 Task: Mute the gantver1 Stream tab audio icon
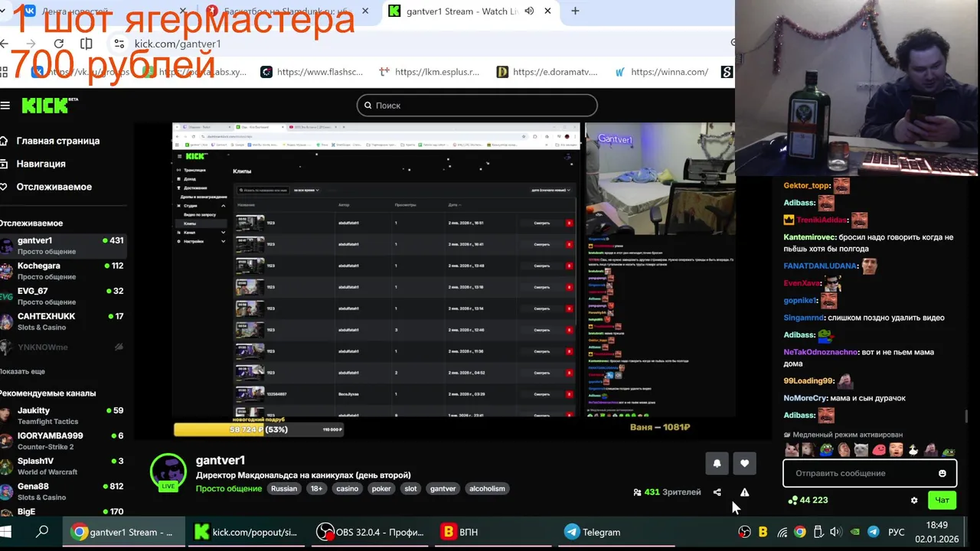(529, 11)
